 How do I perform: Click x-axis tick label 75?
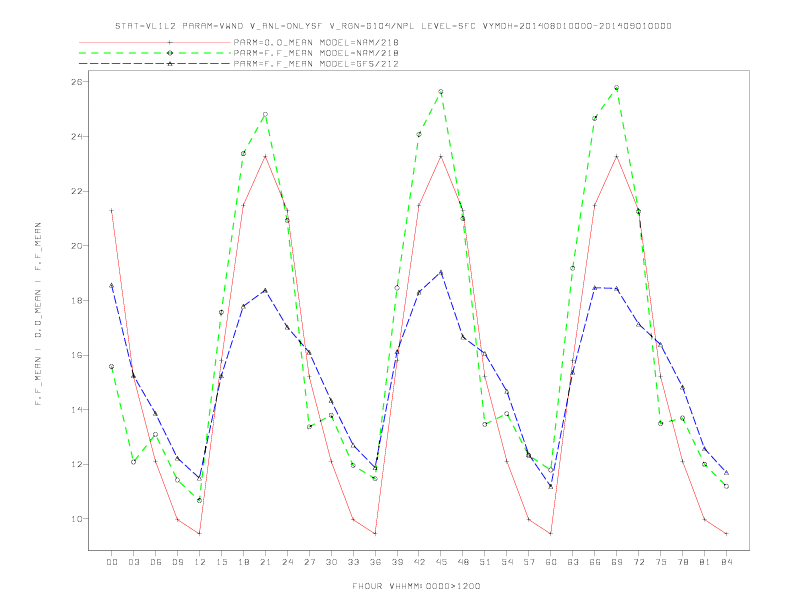click(x=661, y=562)
